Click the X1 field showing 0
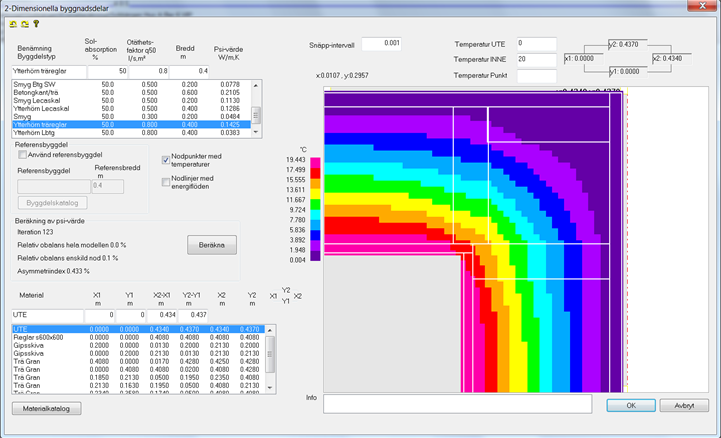 99,316
